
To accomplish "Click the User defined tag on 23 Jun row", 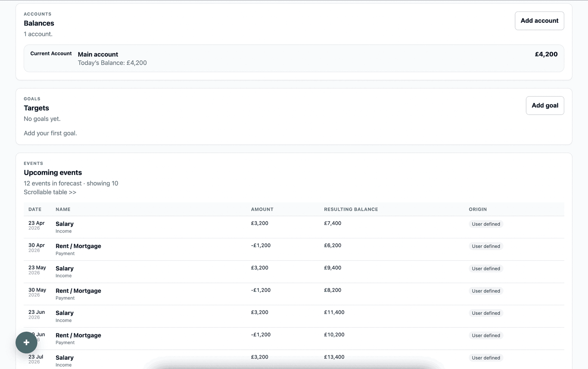I will [x=486, y=313].
